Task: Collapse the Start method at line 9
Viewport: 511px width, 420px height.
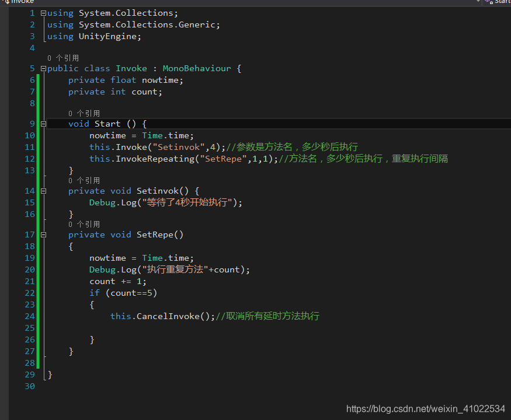Action: [43, 124]
